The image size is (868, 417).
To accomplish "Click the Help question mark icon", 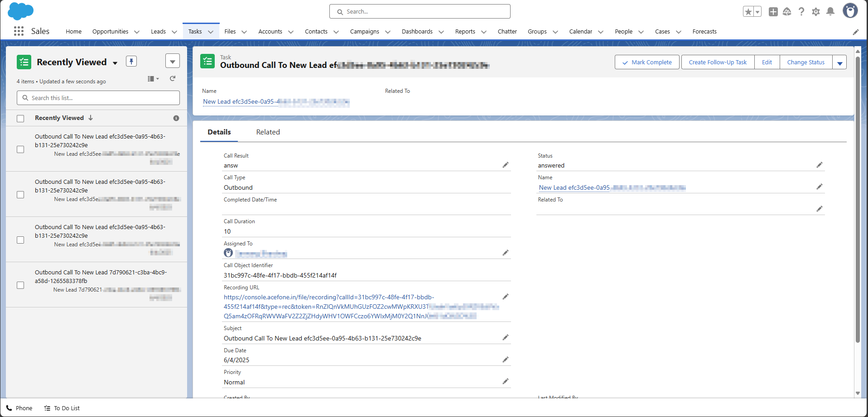I will click(x=801, y=12).
